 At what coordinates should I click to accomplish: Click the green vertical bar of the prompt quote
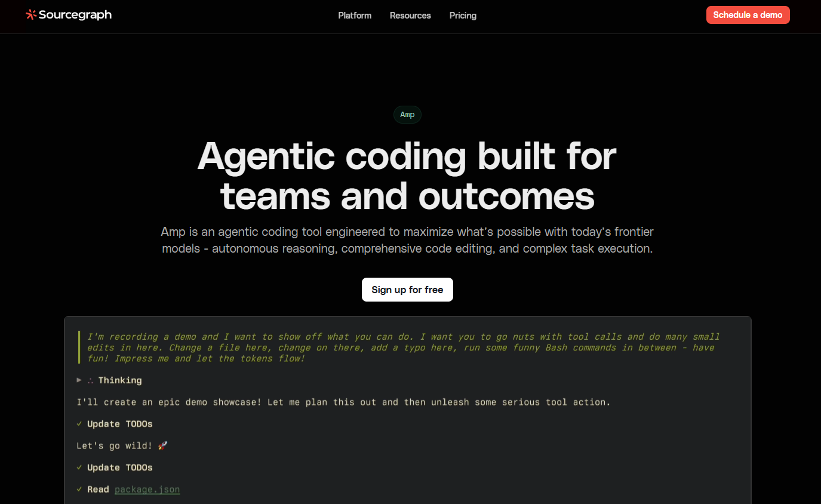[x=79, y=348]
